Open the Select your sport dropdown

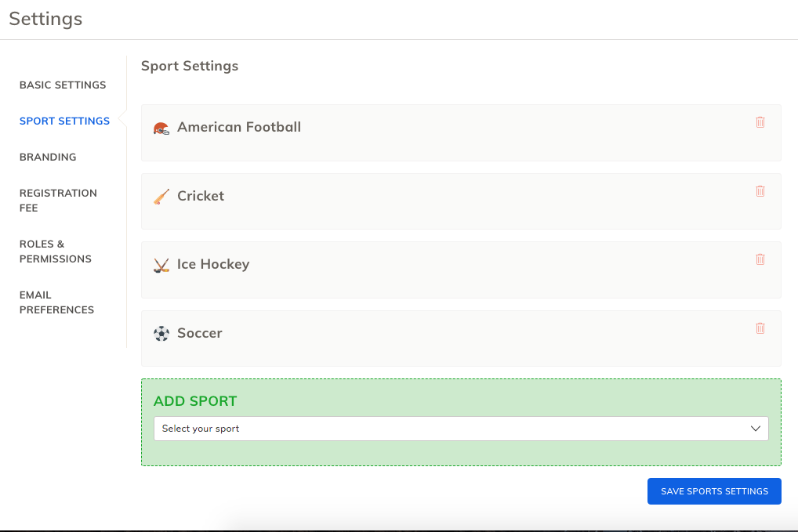tap(461, 429)
